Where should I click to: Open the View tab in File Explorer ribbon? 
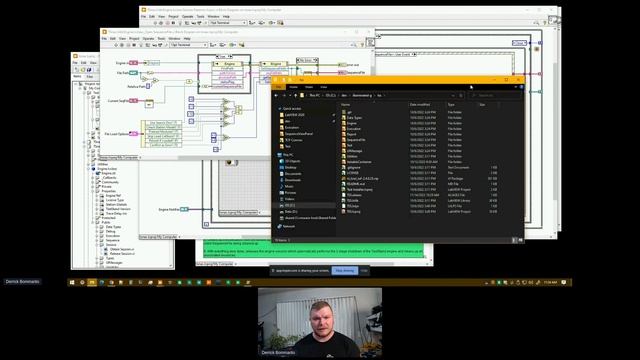323,87
